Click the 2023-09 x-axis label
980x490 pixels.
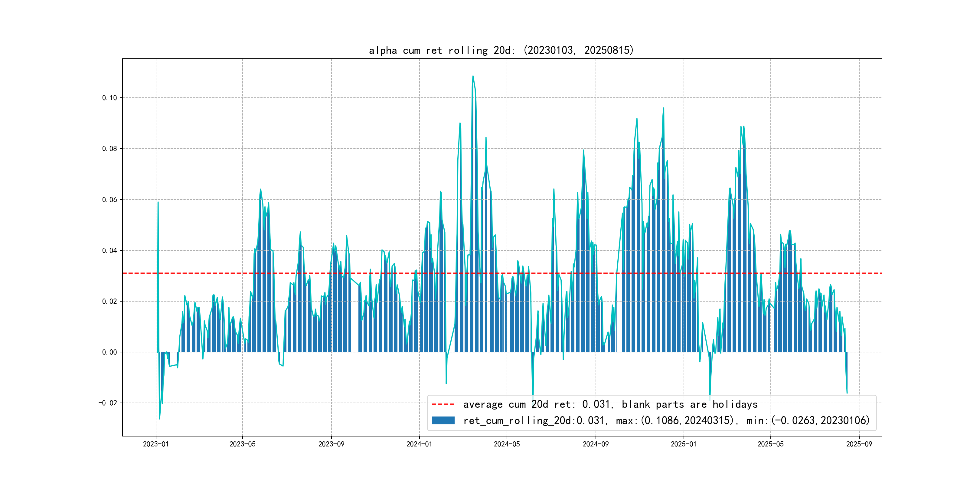click(331, 444)
